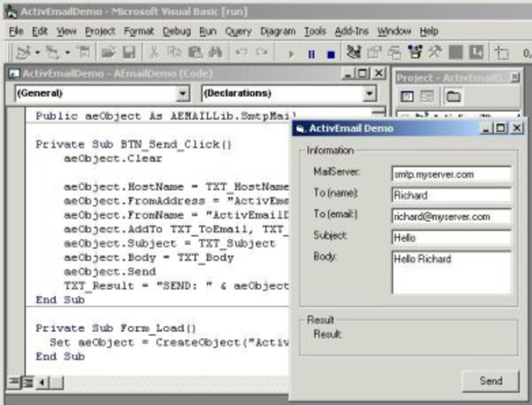Image resolution: width=532 pixels, height=405 pixels.
Task: Open the Add-Ins menu
Action: [x=351, y=31]
